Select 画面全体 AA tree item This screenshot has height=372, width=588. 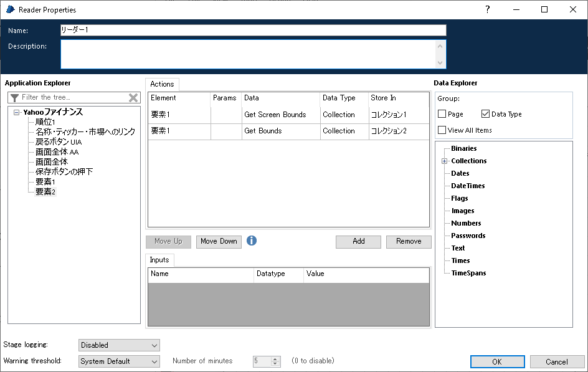[57, 152]
